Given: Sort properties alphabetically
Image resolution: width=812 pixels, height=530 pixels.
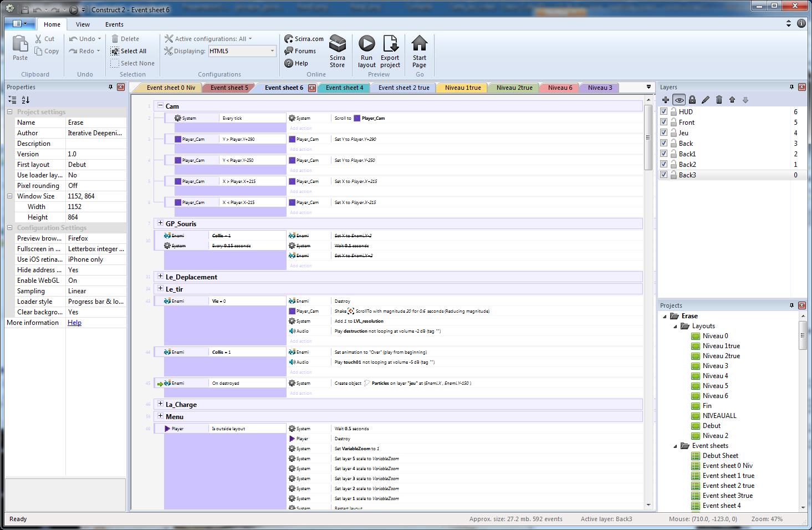Looking at the screenshot, I should (25, 100).
